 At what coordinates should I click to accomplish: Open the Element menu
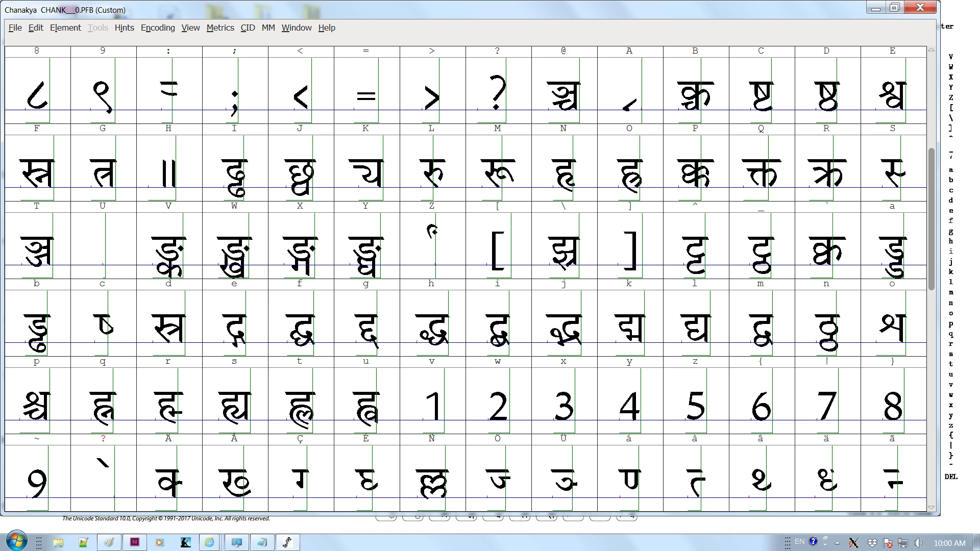coord(65,28)
